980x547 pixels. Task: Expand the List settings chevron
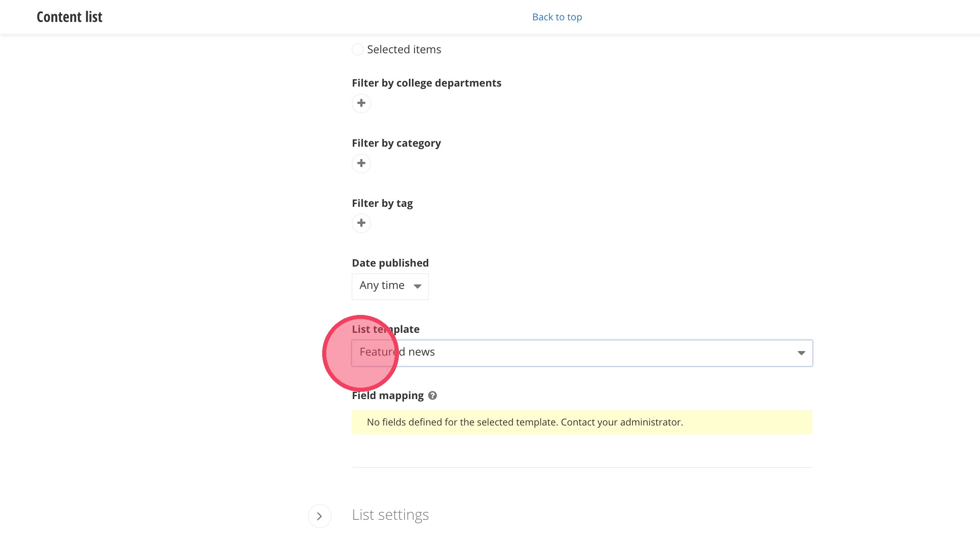[x=319, y=516]
